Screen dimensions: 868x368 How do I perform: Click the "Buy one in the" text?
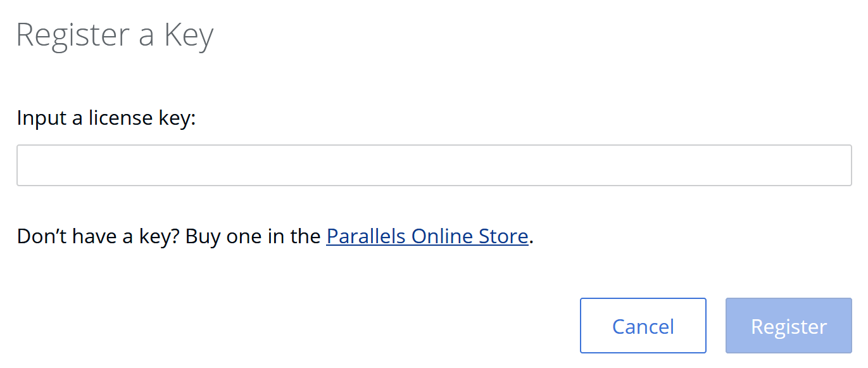tap(253, 236)
